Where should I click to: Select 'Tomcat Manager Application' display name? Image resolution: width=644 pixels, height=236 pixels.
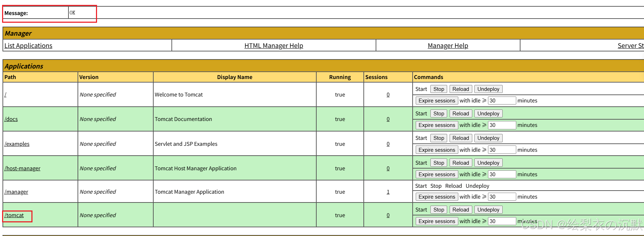click(190, 192)
